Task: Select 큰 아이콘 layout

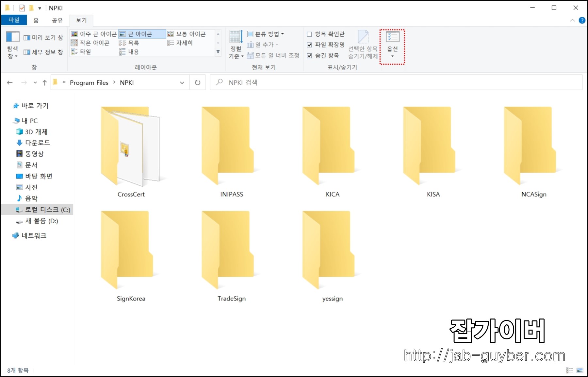Action: (x=142, y=34)
